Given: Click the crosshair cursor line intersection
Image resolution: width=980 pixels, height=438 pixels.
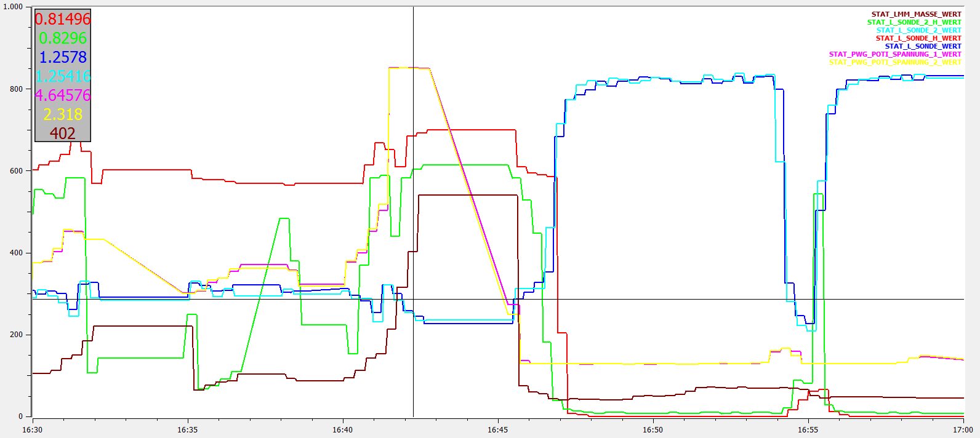Looking at the screenshot, I should coord(413,300).
